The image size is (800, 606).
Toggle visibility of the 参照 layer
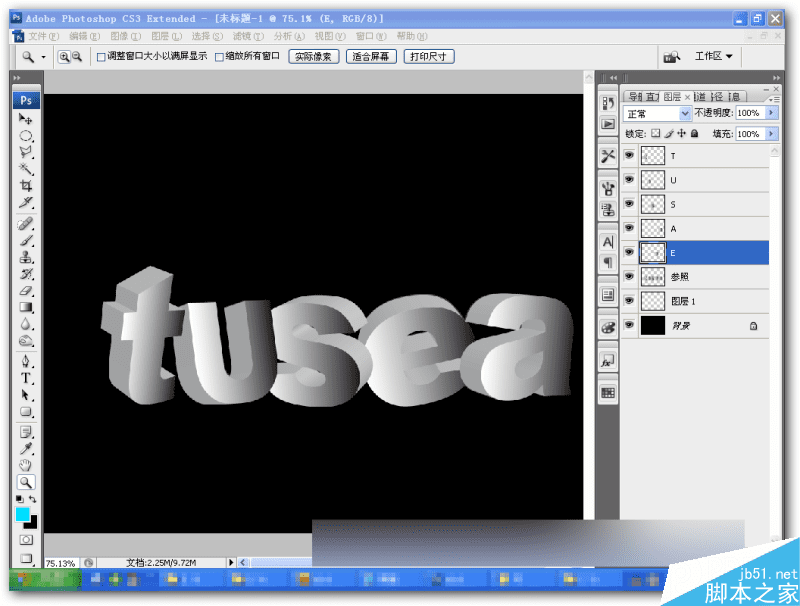tap(629, 276)
